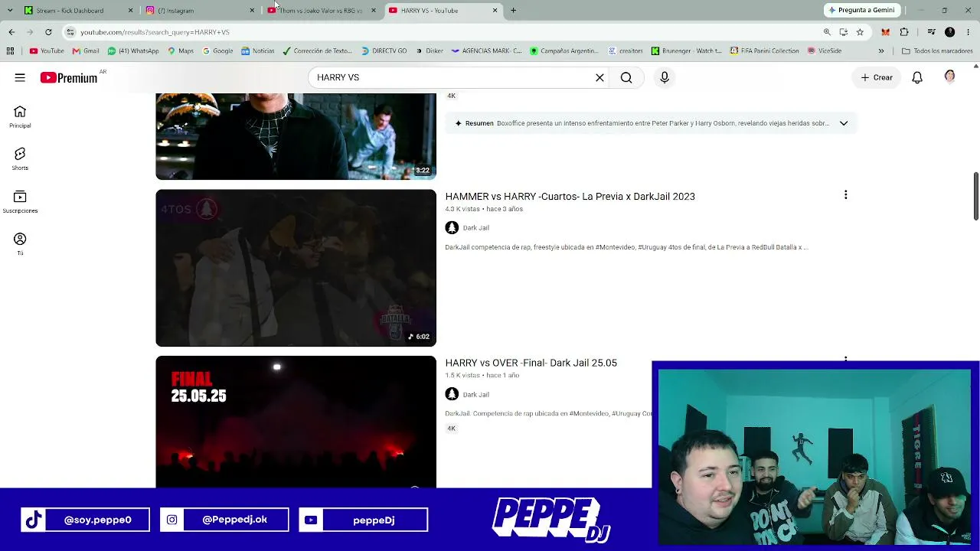The height and width of the screenshot is (551, 980).
Task: Open Dark Jail channel avatar under HAMMER video
Action: tap(452, 227)
